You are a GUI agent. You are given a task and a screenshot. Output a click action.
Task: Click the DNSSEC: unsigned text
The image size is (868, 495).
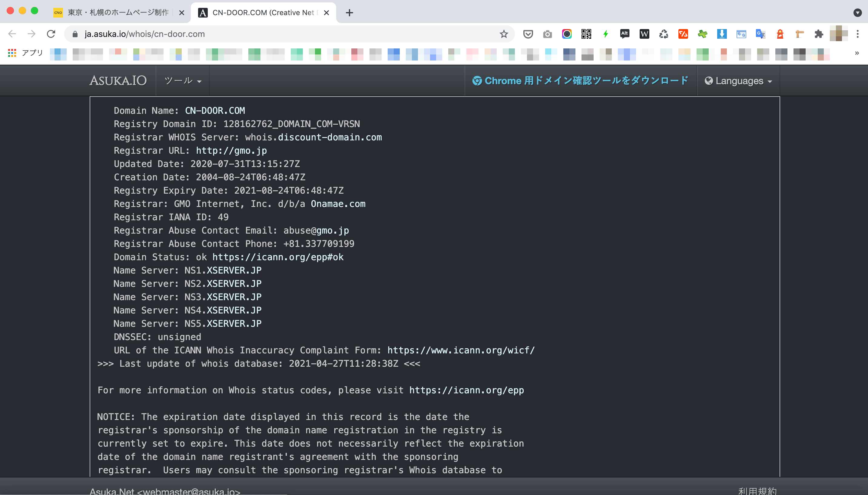(157, 337)
